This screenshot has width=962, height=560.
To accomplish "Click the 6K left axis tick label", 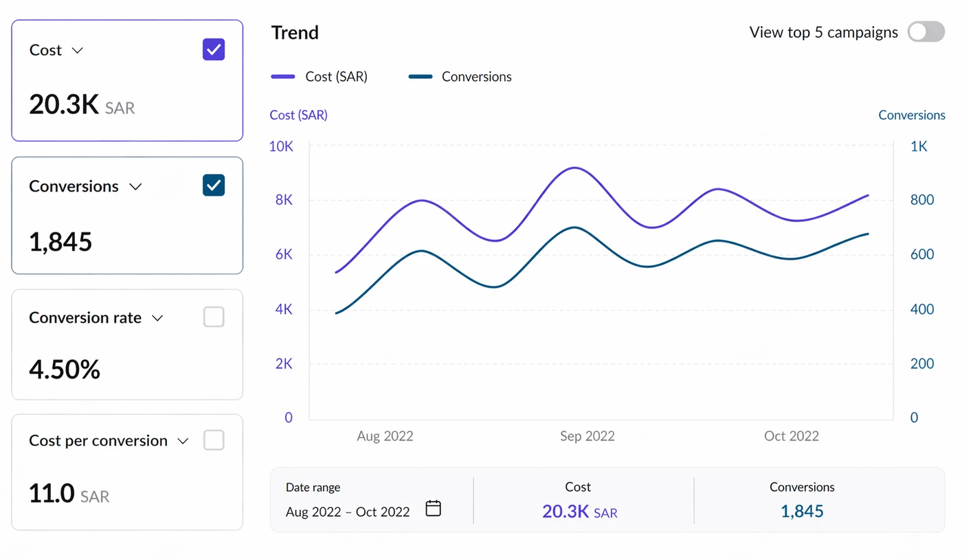I will [x=284, y=254].
